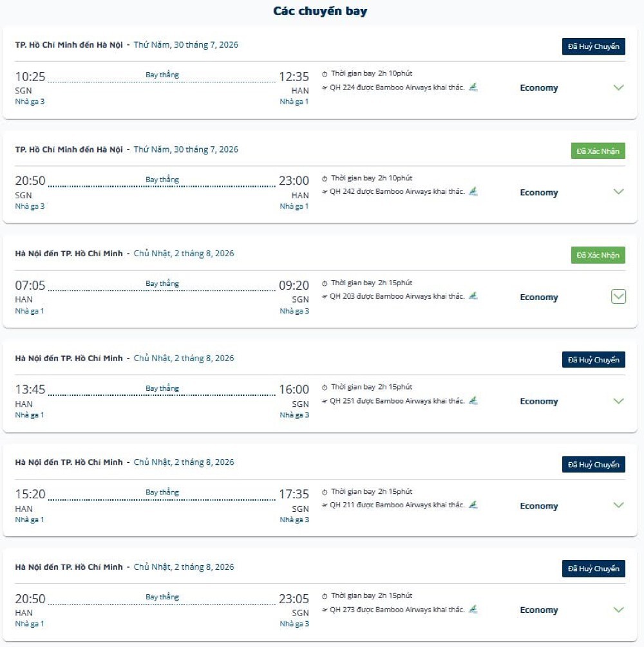The height and width of the screenshot is (647, 644).
Task: Expand details of flight QH 251
Action: pos(618,401)
